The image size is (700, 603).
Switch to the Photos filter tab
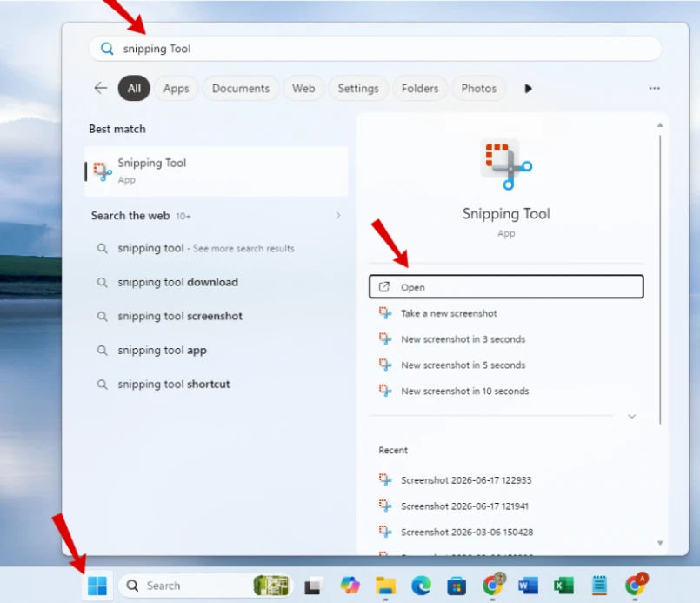click(x=478, y=89)
